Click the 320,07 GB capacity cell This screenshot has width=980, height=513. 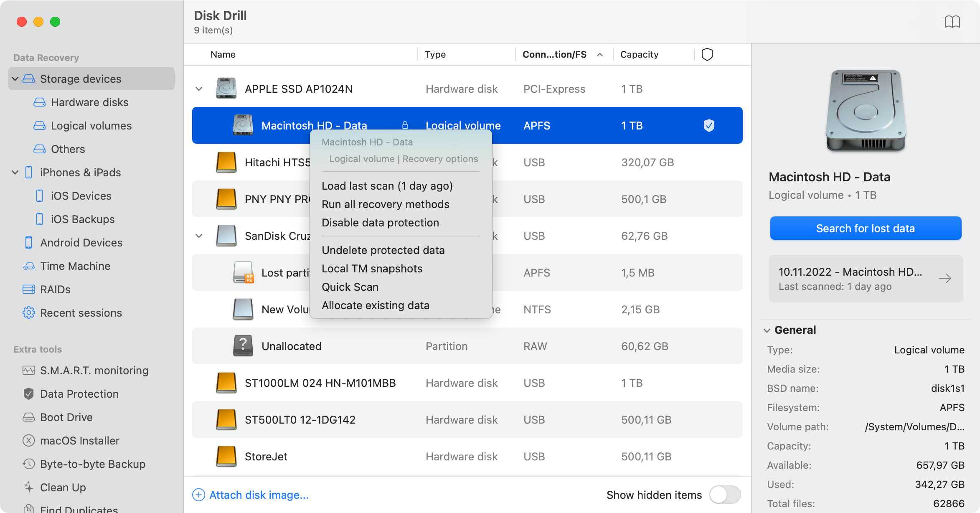tap(647, 163)
